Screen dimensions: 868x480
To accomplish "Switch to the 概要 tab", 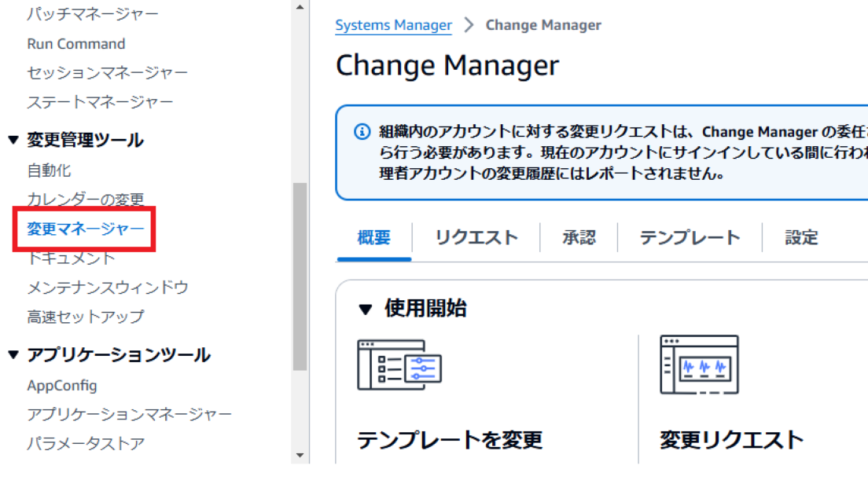I will coord(374,238).
